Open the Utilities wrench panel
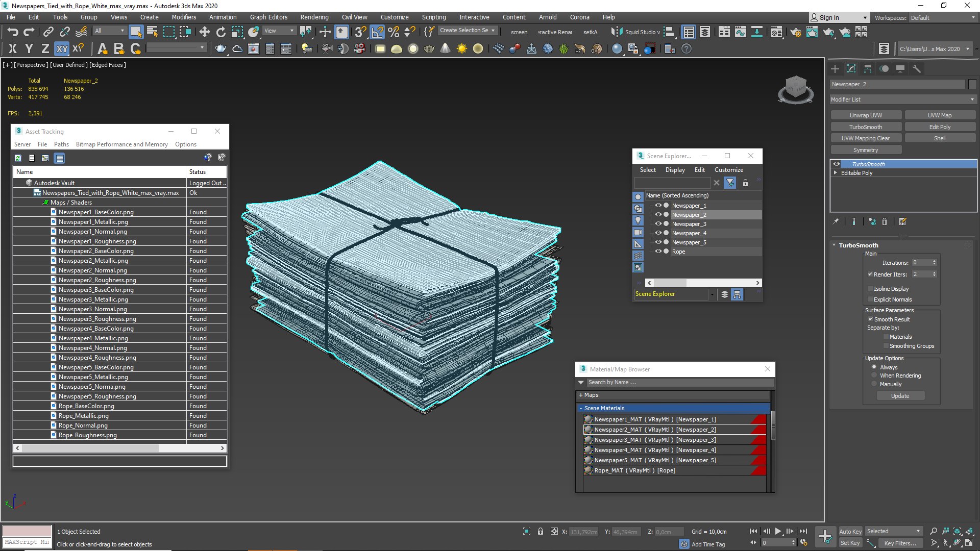The width and height of the screenshot is (980, 551). (917, 69)
